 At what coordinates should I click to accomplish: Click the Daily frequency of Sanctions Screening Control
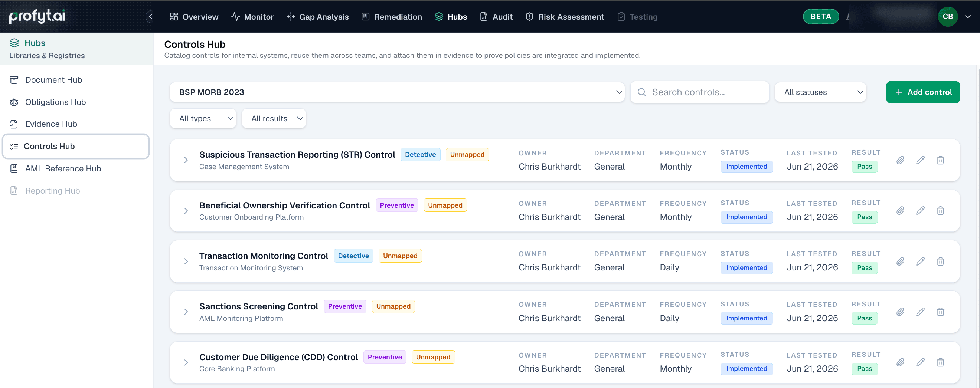coord(669,318)
